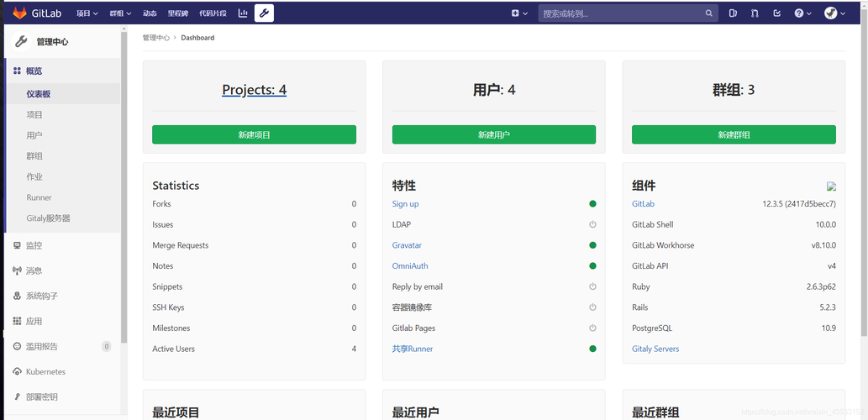Screen dimensions: 868x420
Task: Open 群组 in the admin sidebar
Action: tap(34, 156)
